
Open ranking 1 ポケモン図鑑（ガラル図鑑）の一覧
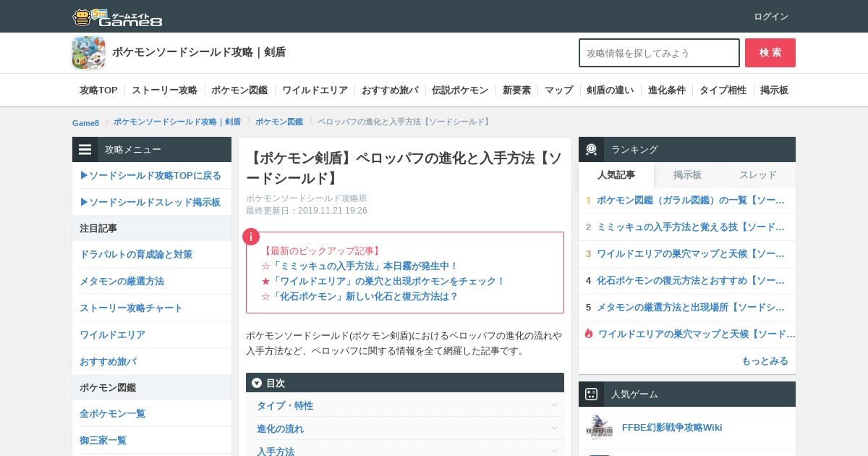(691, 200)
